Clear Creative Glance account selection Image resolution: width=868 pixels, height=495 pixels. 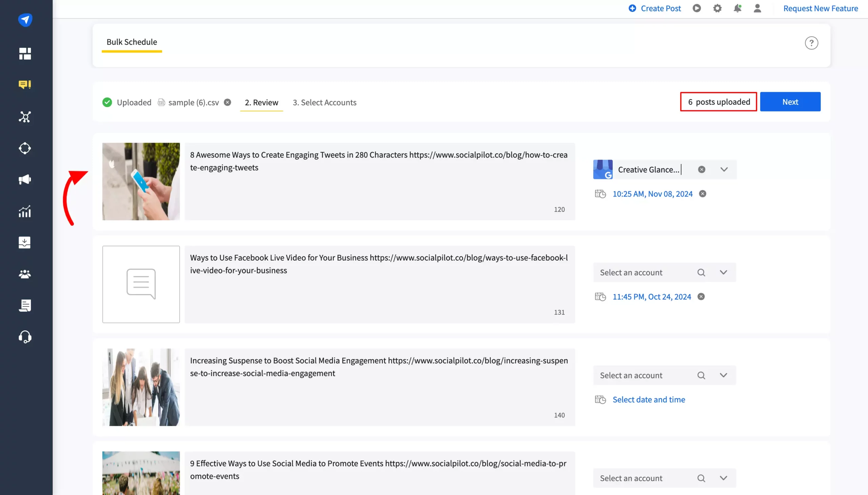701,169
